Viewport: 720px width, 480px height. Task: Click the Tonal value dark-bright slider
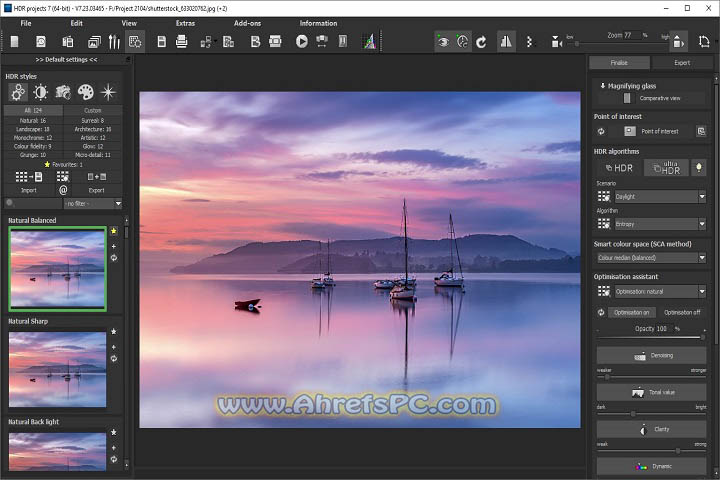(651, 414)
